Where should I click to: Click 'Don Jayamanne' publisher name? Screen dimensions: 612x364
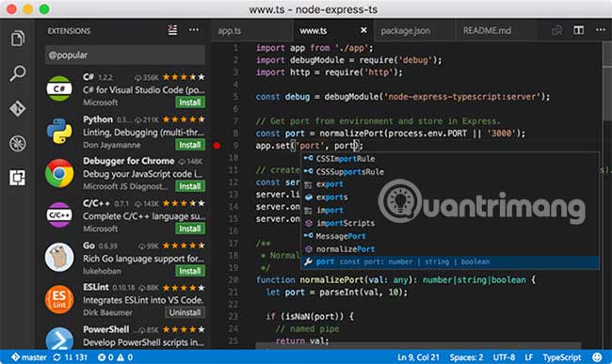pyautogui.click(x=112, y=145)
